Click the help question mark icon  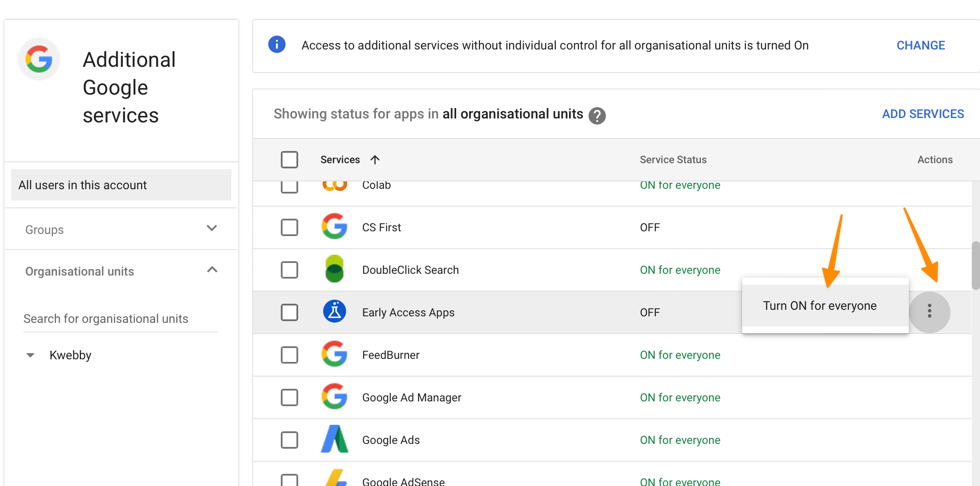pyautogui.click(x=597, y=115)
